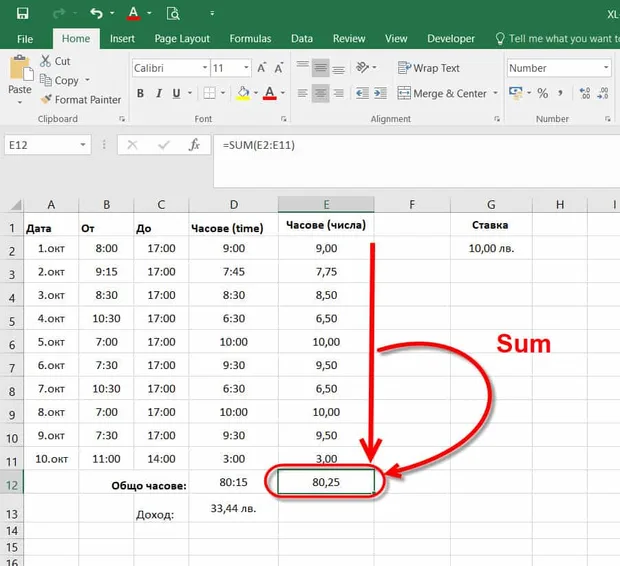Decrease decimal places
620x566 pixels.
603,93
